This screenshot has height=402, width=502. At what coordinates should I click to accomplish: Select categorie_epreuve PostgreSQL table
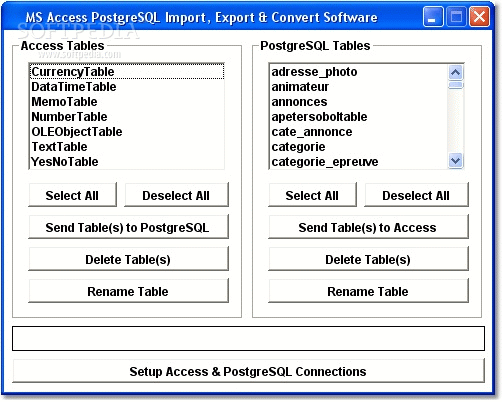[x=359, y=162]
